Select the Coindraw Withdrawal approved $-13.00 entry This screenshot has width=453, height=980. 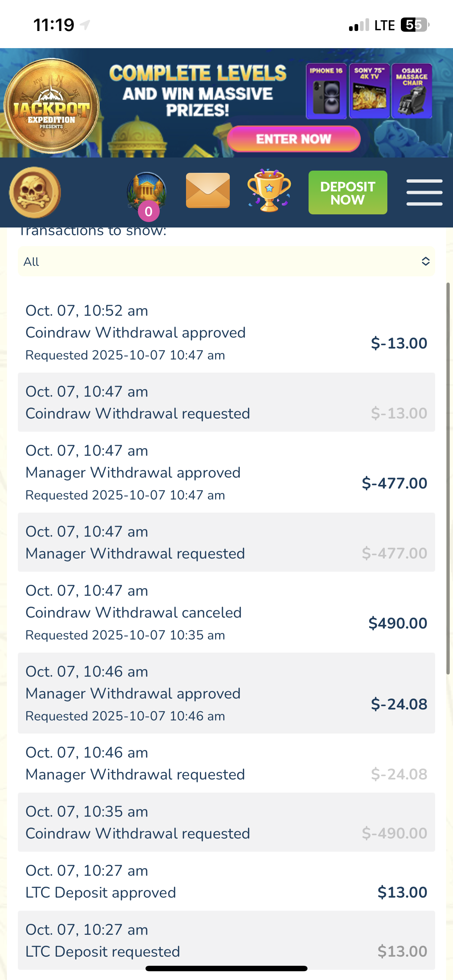click(226, 332)
